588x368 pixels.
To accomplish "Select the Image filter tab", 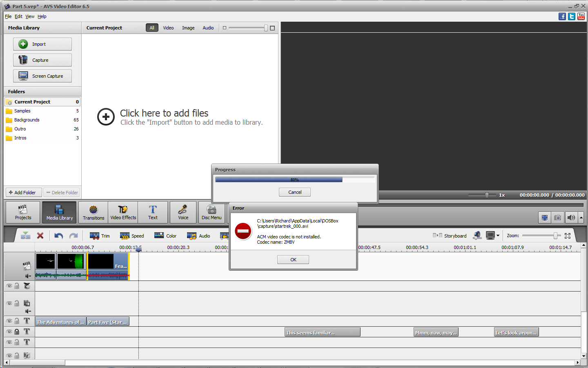I will click(188, 28).
